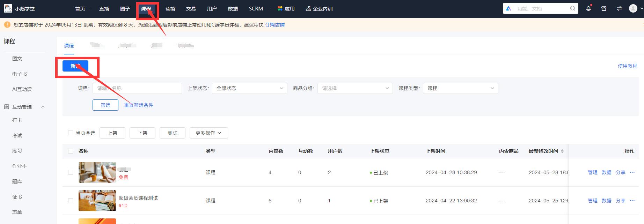Open the 上架状态 全部状态 dropdown
The image size is (644, 224).
click(250, 88)
